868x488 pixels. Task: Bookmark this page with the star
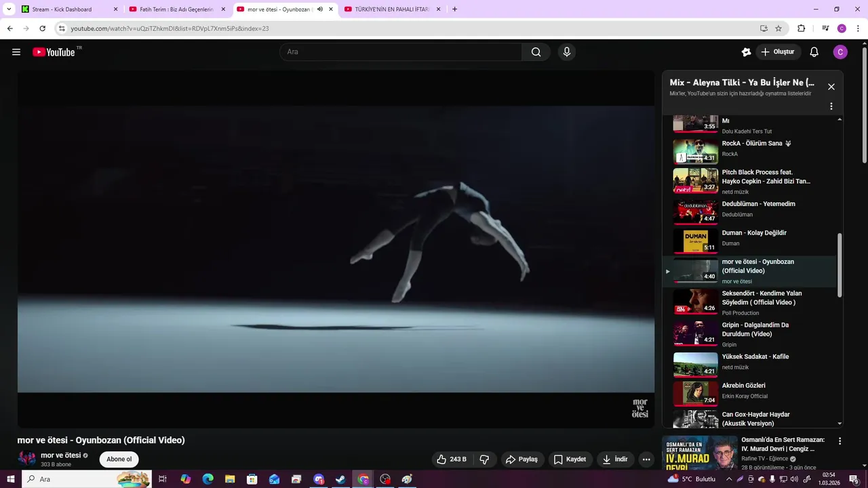coord(778,28)
